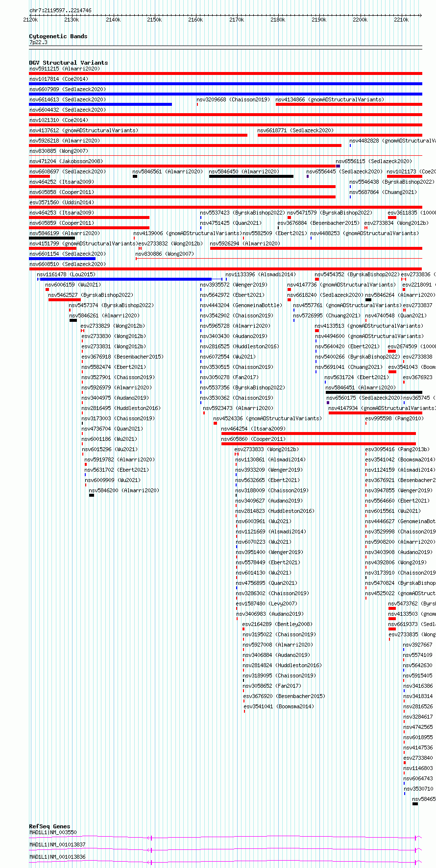Click the 7p22.3 band label

point(38,43)
